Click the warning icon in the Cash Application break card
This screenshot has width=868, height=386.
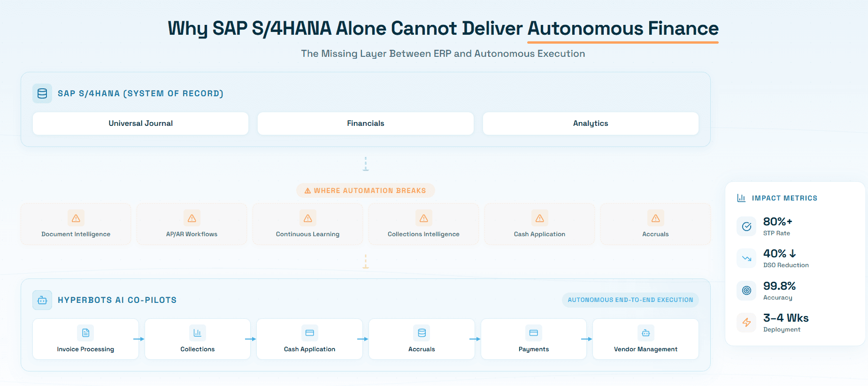540,218
